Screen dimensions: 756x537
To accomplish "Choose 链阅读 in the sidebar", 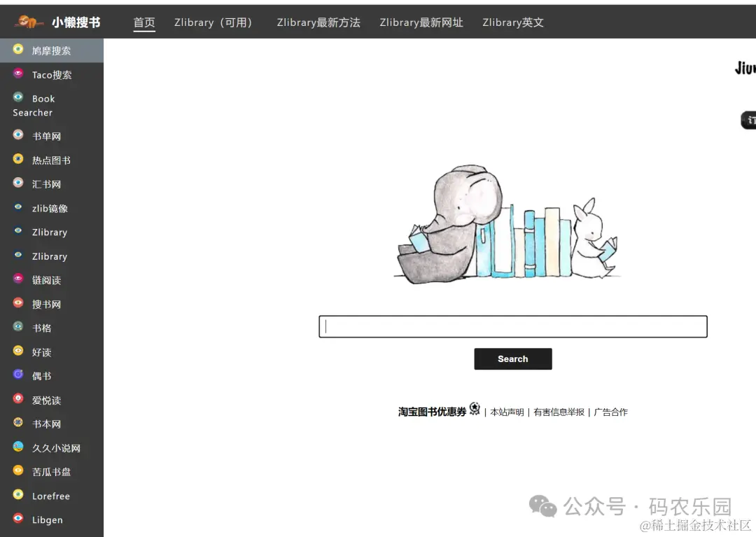I will [52, 280].
